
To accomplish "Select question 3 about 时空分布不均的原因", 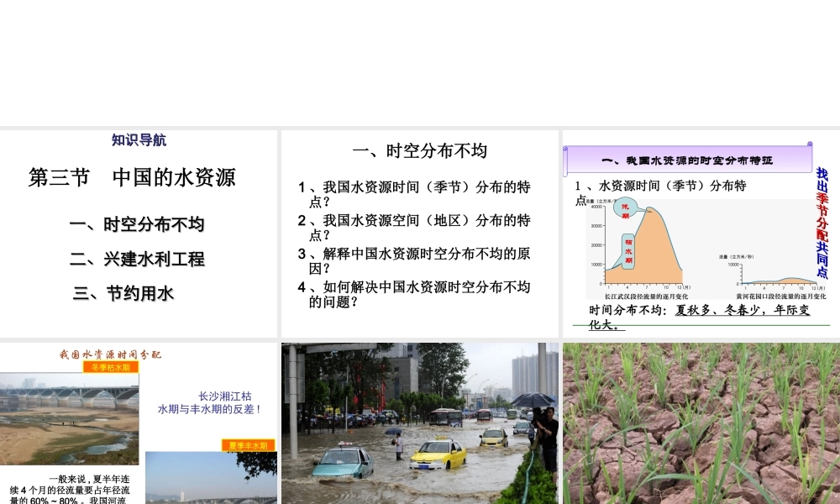I will coord(414,261).
